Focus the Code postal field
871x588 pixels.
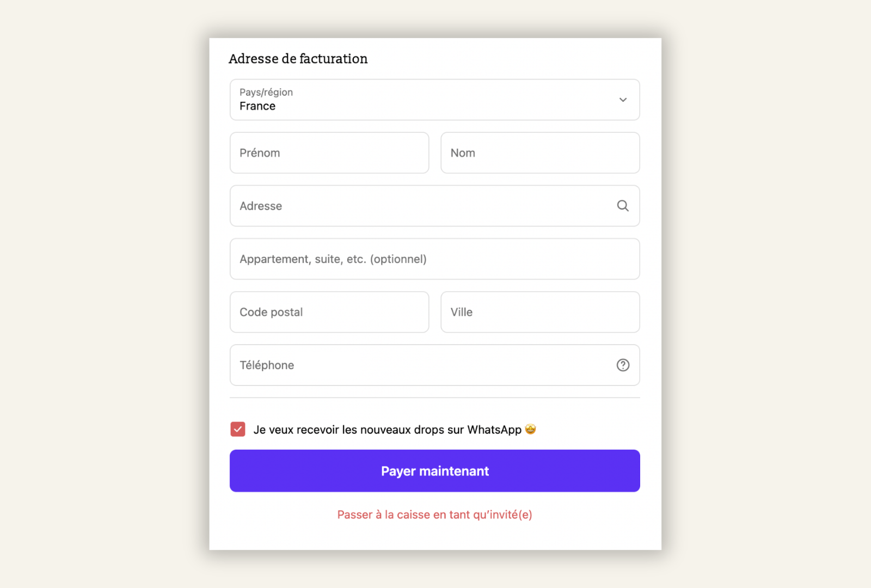pyautogui.click(x=329, y=312)
